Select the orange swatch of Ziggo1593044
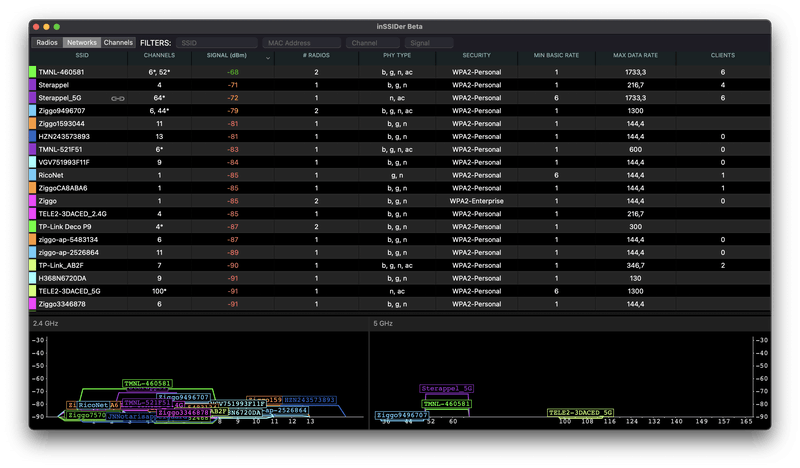Viewport: 800px width, 468px height. [33, 124]
